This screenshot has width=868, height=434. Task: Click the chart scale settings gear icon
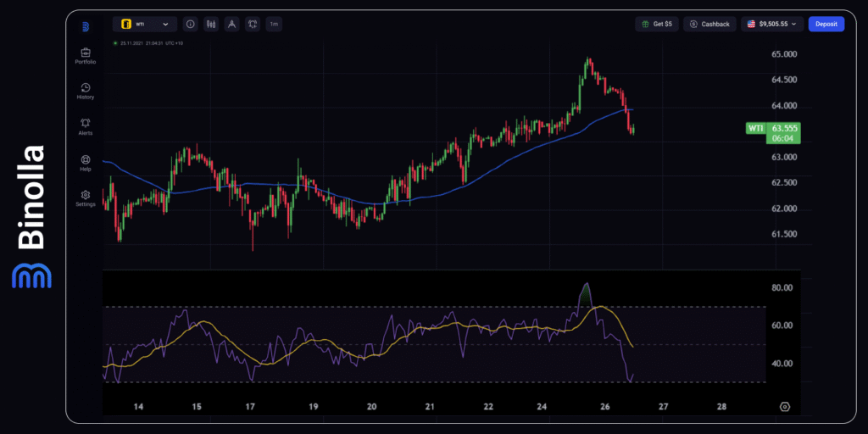[x=784, y=407]
